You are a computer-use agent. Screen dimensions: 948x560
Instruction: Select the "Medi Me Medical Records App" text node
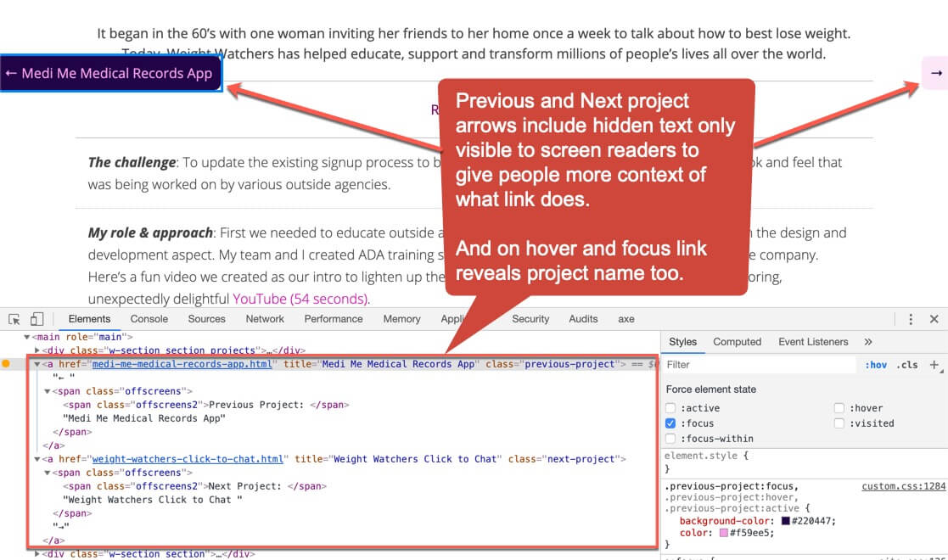(144, 418)
